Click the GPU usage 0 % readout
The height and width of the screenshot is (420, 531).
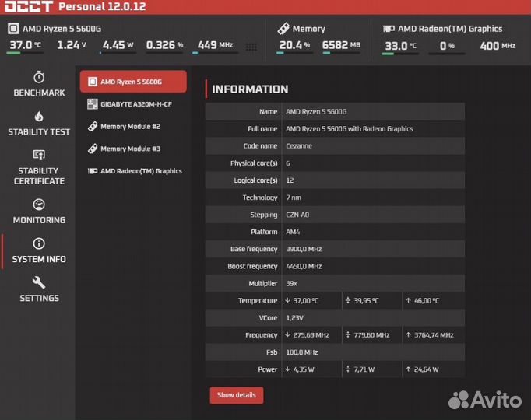point(447,46)
